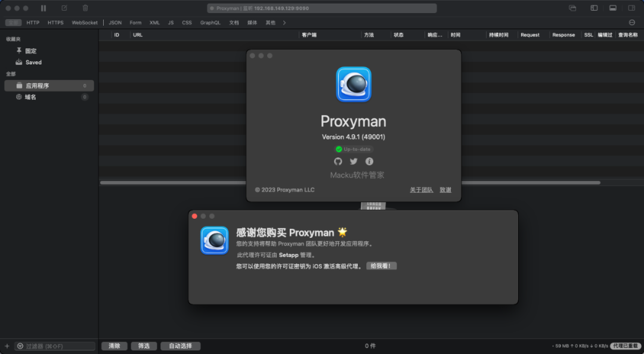Sort by the ID column header
The height and width of the screenshot is (354, 644).
pos(117,35)
